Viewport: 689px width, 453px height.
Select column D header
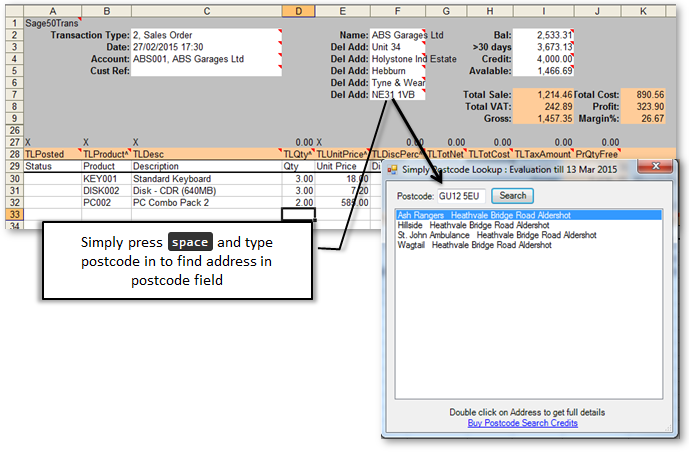pyautogui.click(x=298, y=11)
